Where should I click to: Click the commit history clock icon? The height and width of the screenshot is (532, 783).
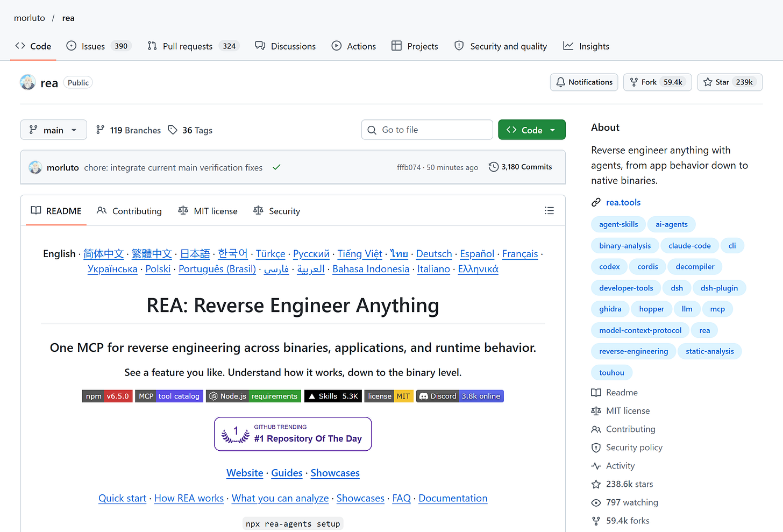(x=493, y=167)
